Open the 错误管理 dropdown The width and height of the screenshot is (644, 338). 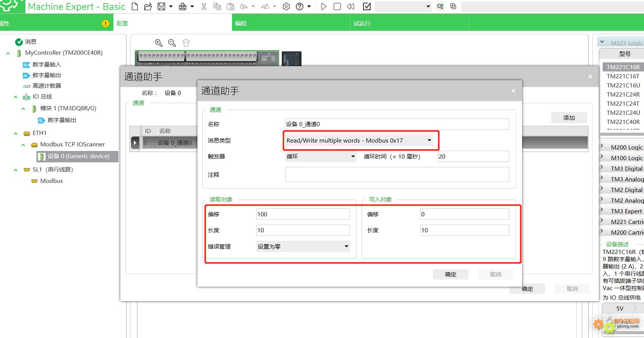pyautogui.click(x=303, y=246)
